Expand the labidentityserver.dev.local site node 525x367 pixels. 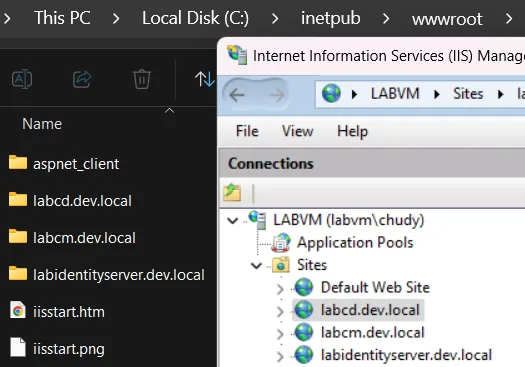tap(280, 357)
